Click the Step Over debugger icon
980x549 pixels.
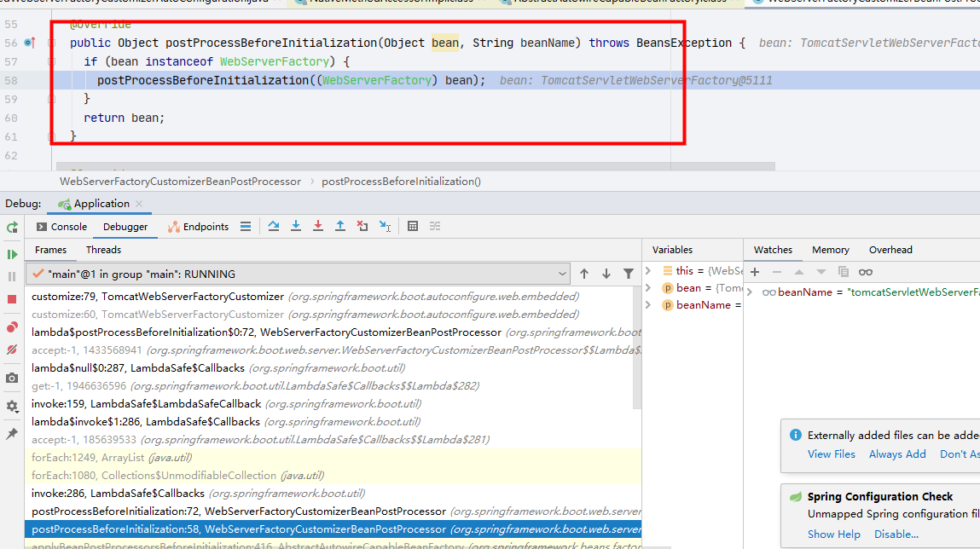click(x=274, y=227)
